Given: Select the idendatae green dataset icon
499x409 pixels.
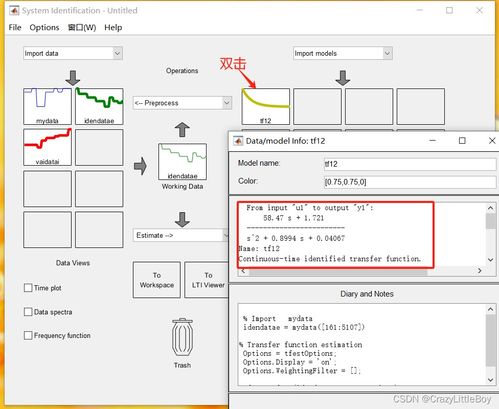Looking at the screenshot, I should pos(99,106).
